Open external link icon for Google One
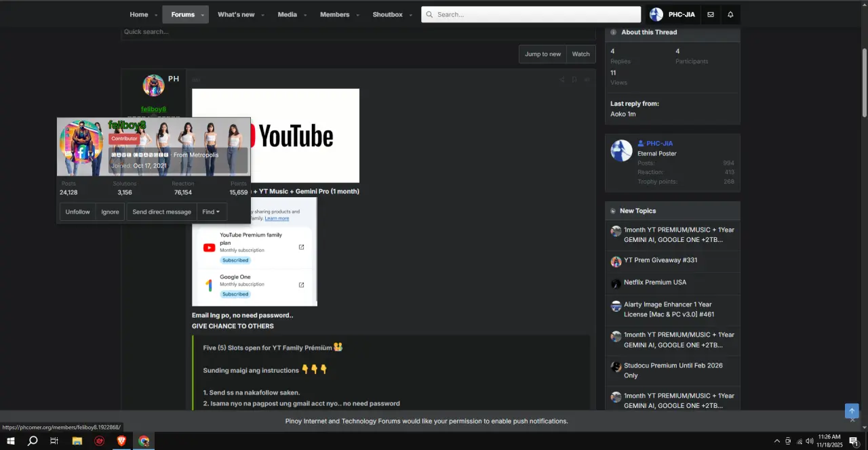Image resolution: width=868 pixels, height=450 pixels. click(301, 285)
